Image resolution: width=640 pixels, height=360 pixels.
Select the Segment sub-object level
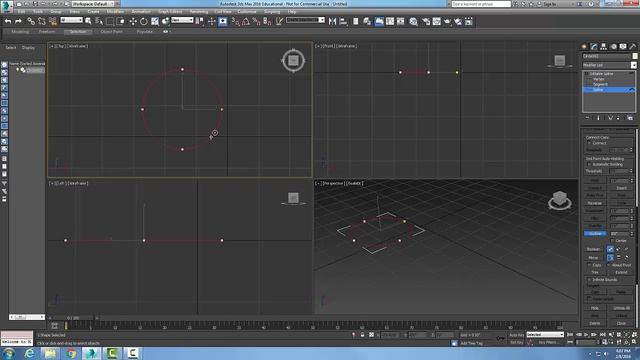(x=600, y=84)
